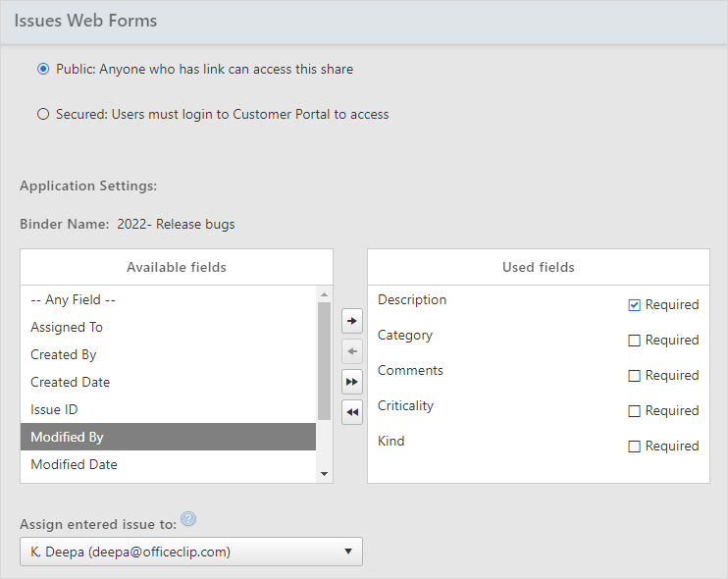Click the Available fields scrollbar up arrow
Image resolution: width=728 pixels, height=579 pixels.
pos(324,294)
